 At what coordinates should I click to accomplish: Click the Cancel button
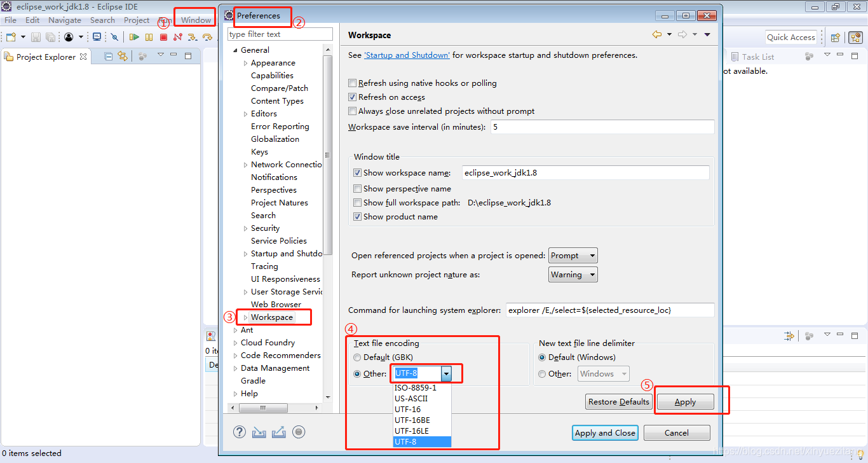677,432
